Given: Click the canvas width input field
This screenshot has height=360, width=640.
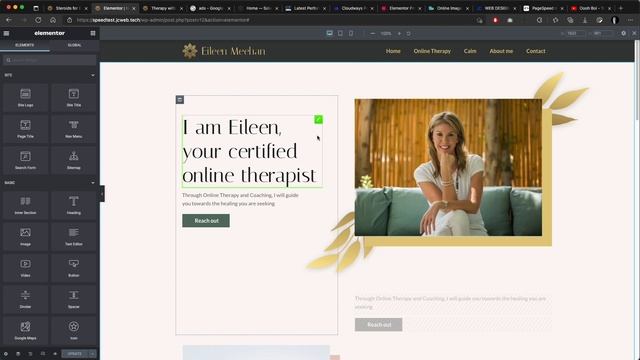Looking at the screenshot, I should (x=576, y=33).
